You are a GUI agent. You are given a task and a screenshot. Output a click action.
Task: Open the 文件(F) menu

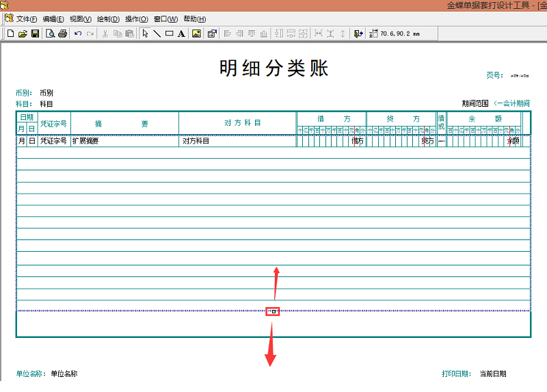[x=25, y=19]
